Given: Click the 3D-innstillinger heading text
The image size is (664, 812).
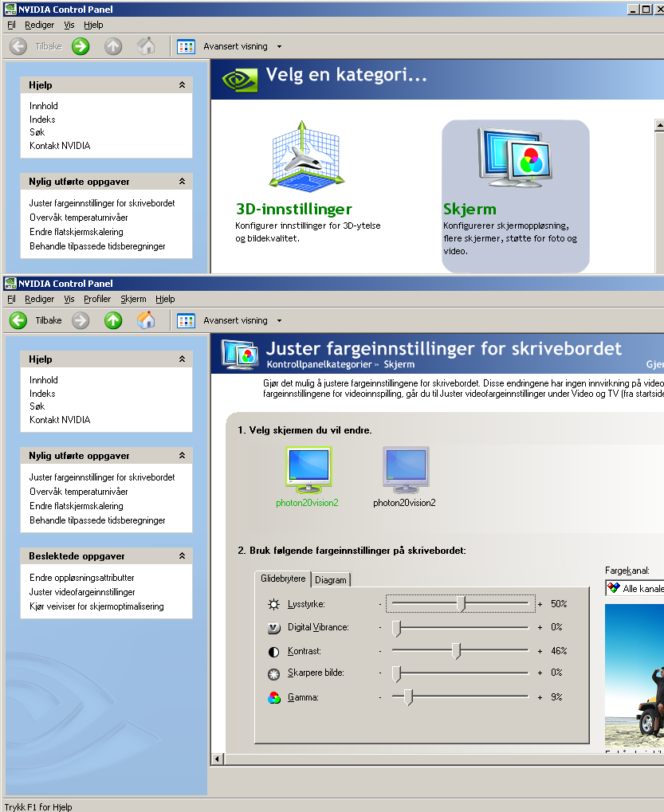Looking at the screenshot, I should 293,209.
